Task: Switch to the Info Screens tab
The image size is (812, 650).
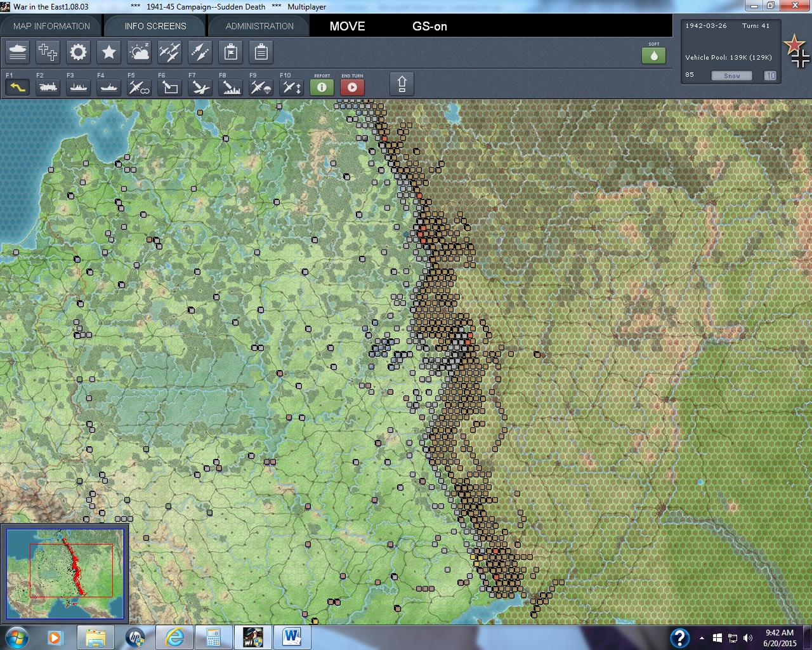Action: tap(155, 26)
